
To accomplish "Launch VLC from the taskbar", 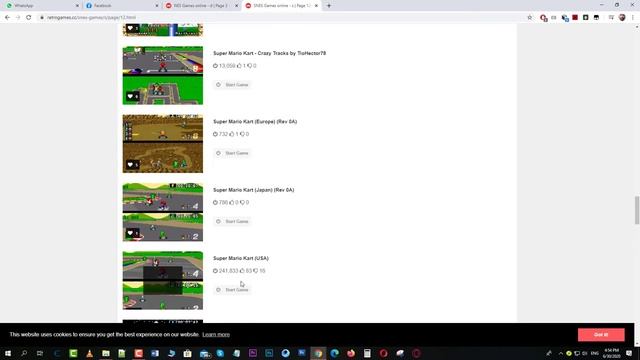I will (x=89, y=353).
